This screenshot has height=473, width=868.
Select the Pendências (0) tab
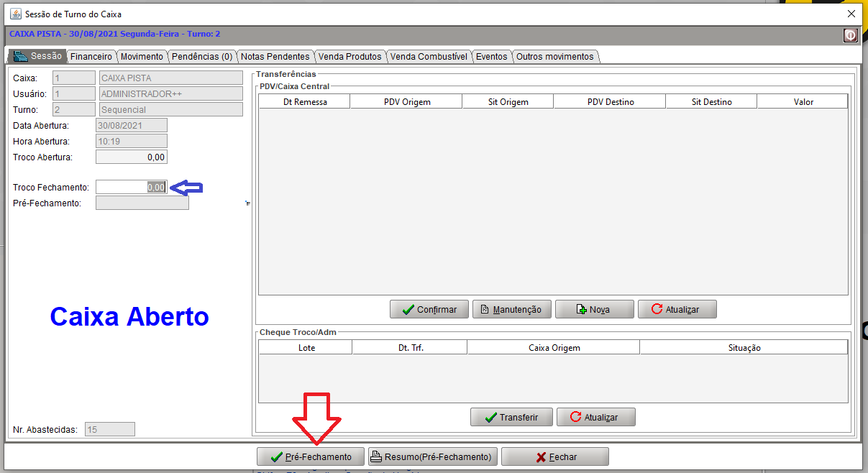[202, 57]
